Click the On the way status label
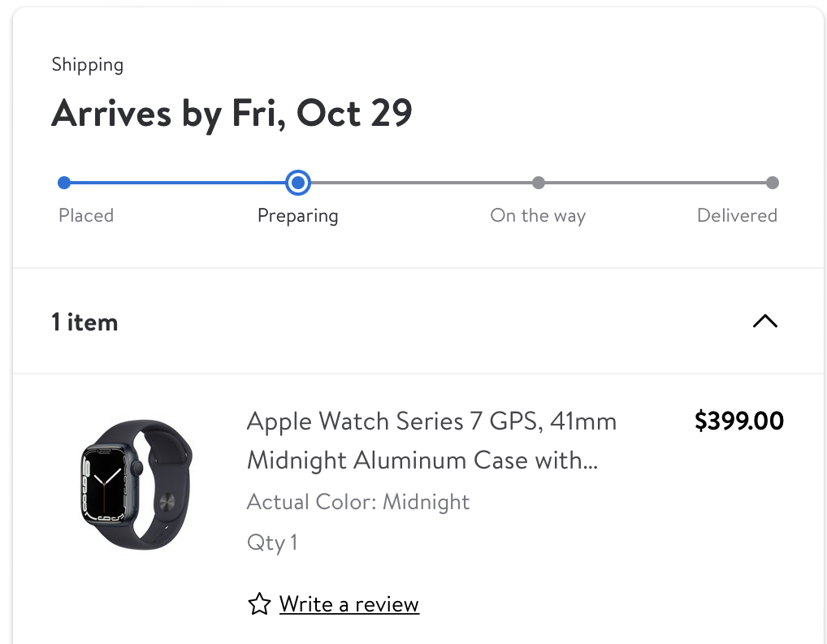The width and height of the screenshot is (827, 644). click(538, 215)
